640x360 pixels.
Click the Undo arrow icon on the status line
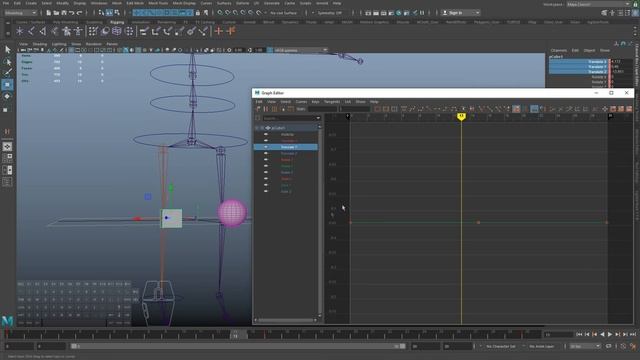tap(72, 13)
